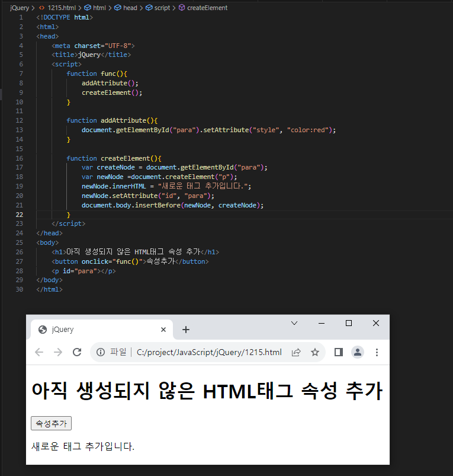
Task: Bookmark this page with the star
Action: tap(315, 352)
